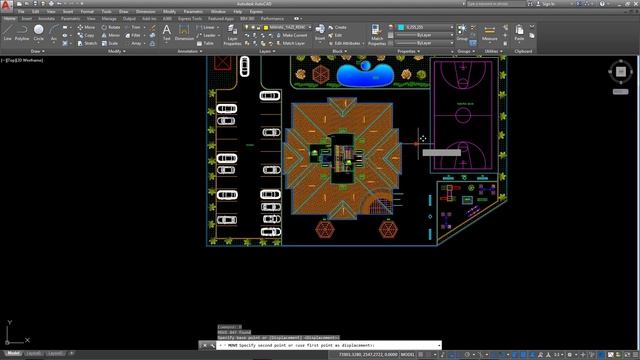Open the Format menu
The width and height of the screenshot is (640, 360).
pos(87,11)
